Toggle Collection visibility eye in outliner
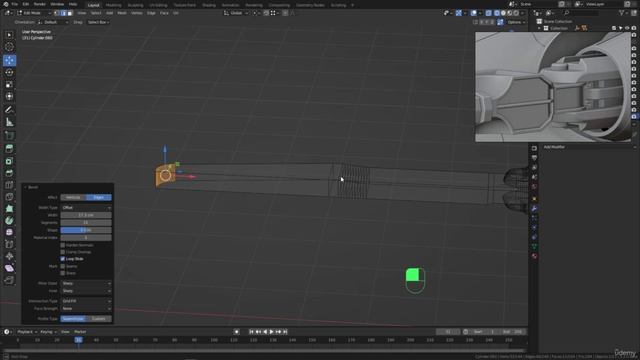This screenshot has height=360, width=640. click(627, 28)
